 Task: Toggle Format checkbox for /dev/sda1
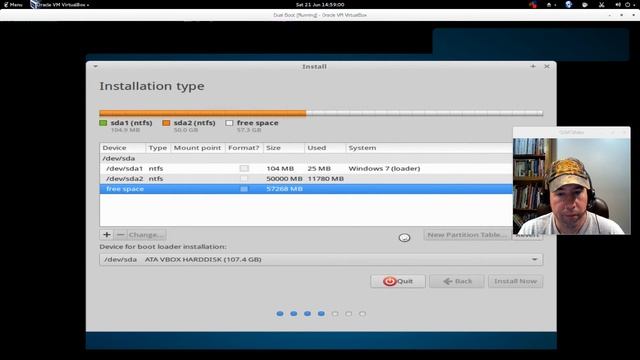pos(244,169)
